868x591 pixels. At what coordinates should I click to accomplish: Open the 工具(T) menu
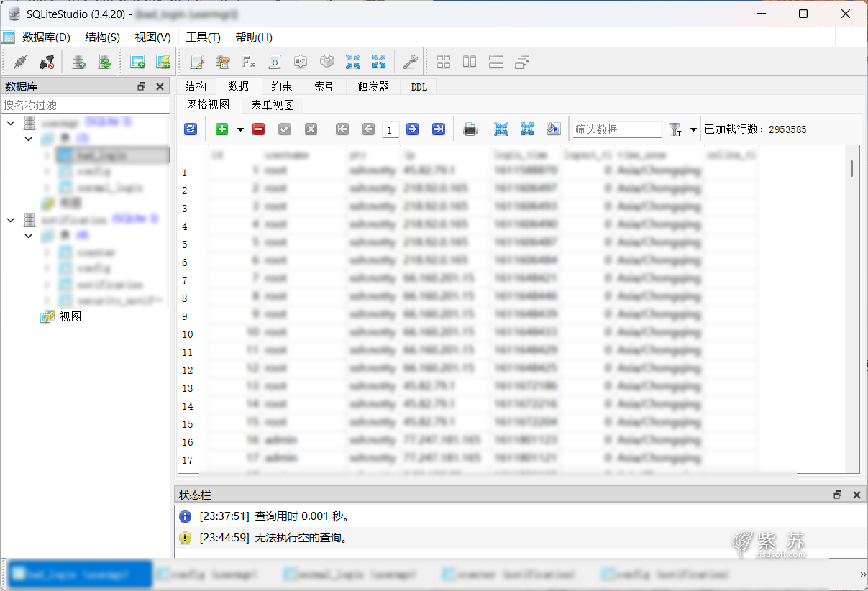tap(203, 37)
